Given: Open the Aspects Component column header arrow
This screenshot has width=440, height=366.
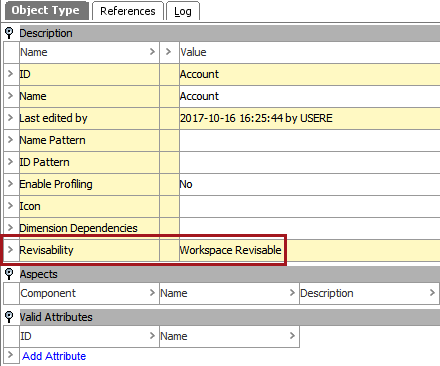Looking at the screenshot, I should 152,293.
